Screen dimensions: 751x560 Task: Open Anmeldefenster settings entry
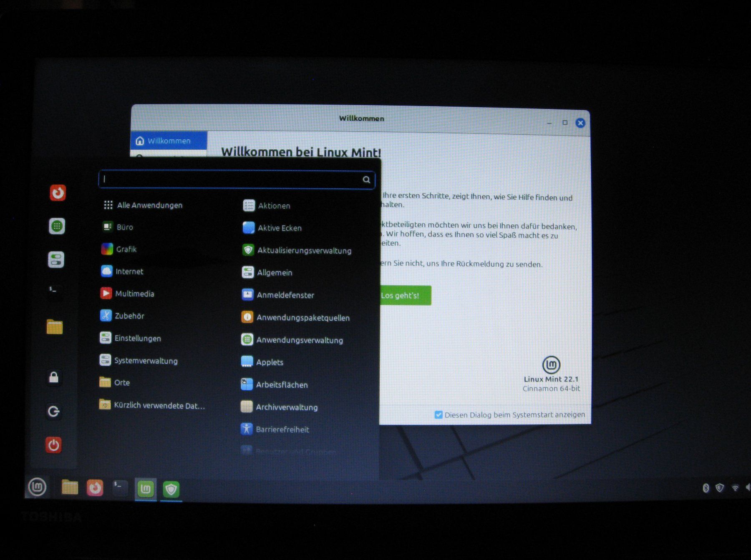click(x=278, y=295)
